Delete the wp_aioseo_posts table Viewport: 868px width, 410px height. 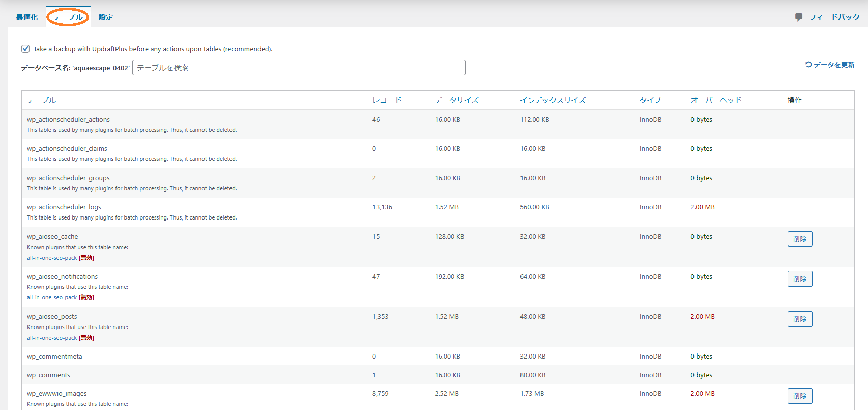(x=799, y=319)
